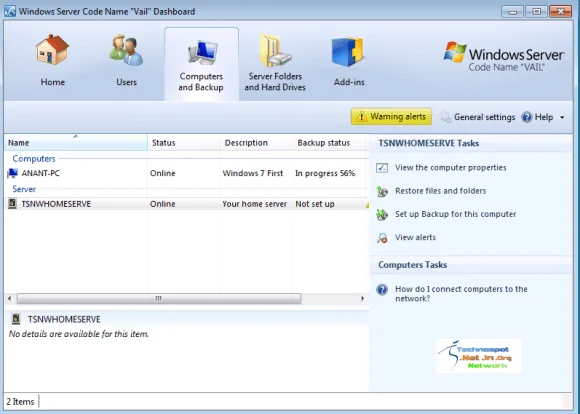Expand the Help dropdown arrow
Screen dimensions: 580x414
click(x=562, y=118)
